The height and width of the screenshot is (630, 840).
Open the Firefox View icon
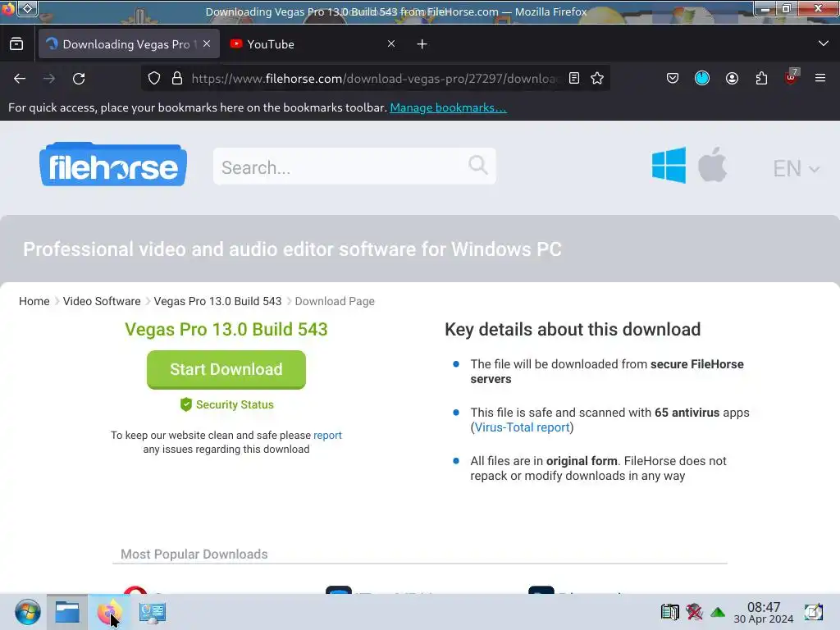click(x=16, y=44)
